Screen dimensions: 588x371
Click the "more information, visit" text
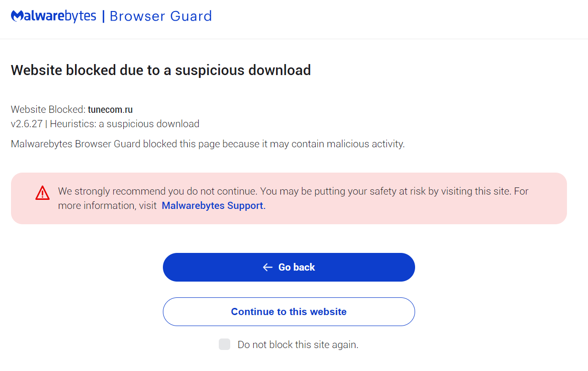pos(107,206)
